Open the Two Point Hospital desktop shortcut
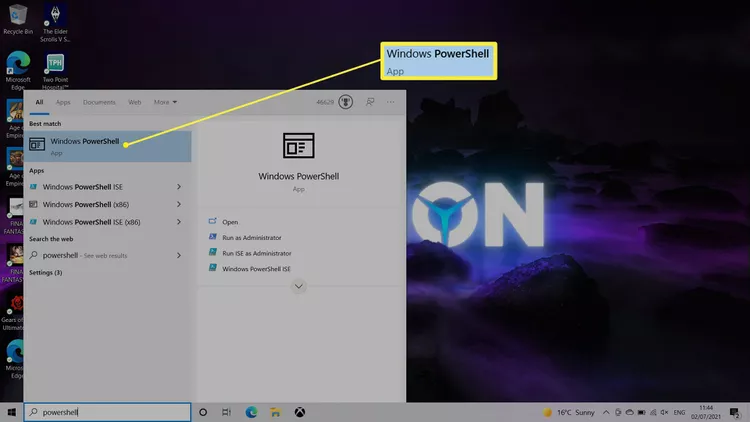750x422 pixels. pyautogui.click(x=55, y=71)
